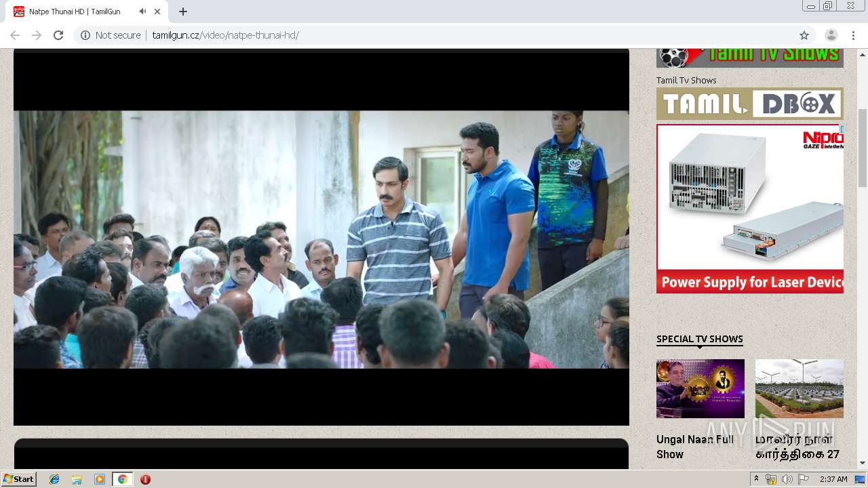Open Windows Explorer folder from the taskbar

[x=77, y=479]
